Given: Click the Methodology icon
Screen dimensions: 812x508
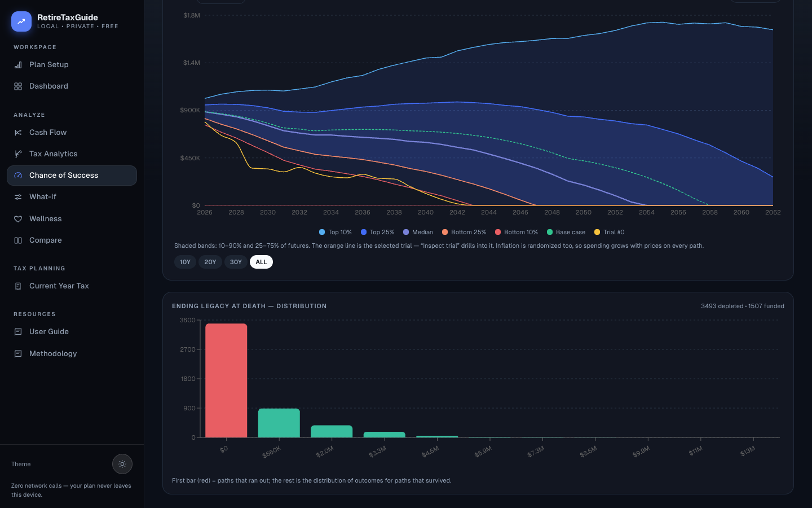Looking at the screenshot, I should point(18,354).
